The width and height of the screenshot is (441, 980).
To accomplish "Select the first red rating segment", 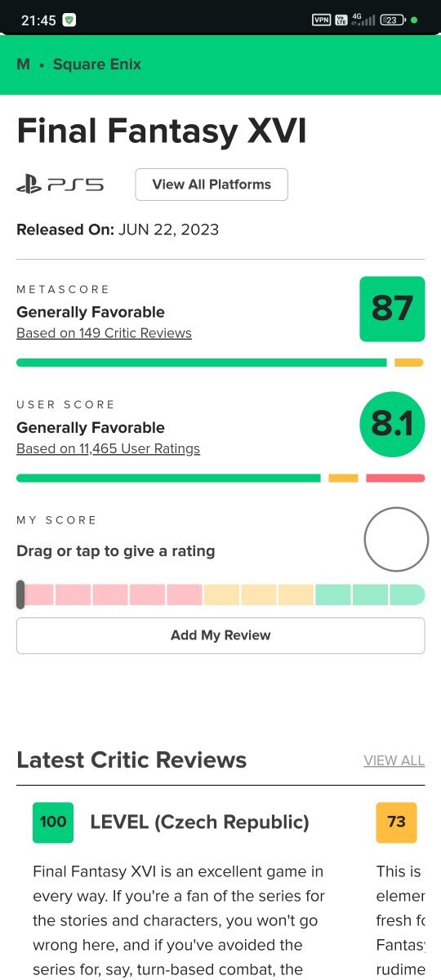I will pos(39,595).
